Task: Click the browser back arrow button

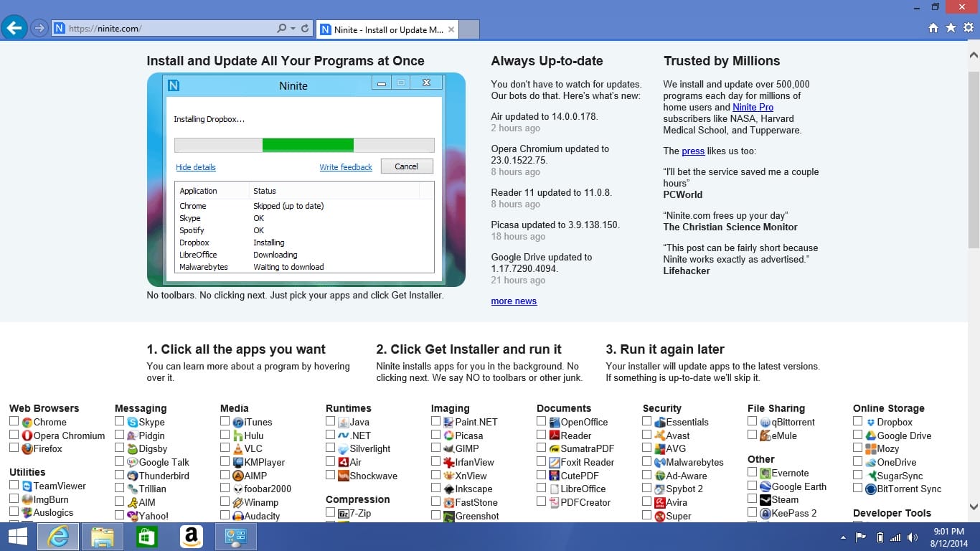Action: [14, 28]
